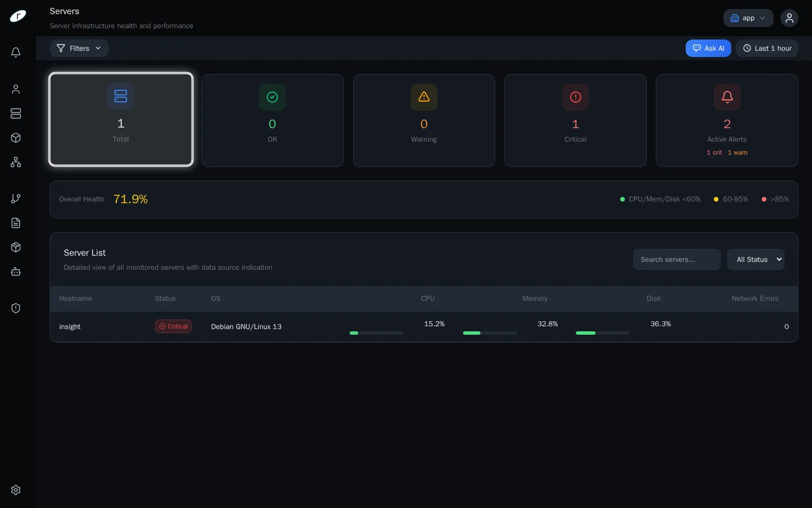Click the Server List heading

tap(85, 253)
